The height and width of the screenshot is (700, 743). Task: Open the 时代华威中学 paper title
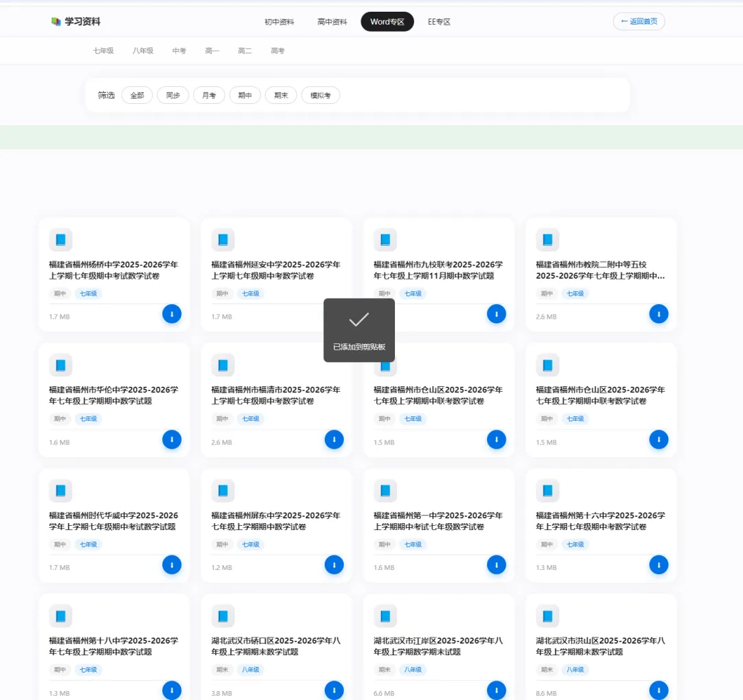114,521
